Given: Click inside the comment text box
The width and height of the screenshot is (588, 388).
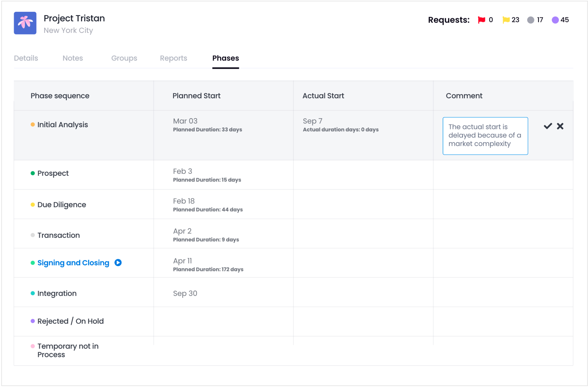Looking at the screenshot, I should click(485, 136).
